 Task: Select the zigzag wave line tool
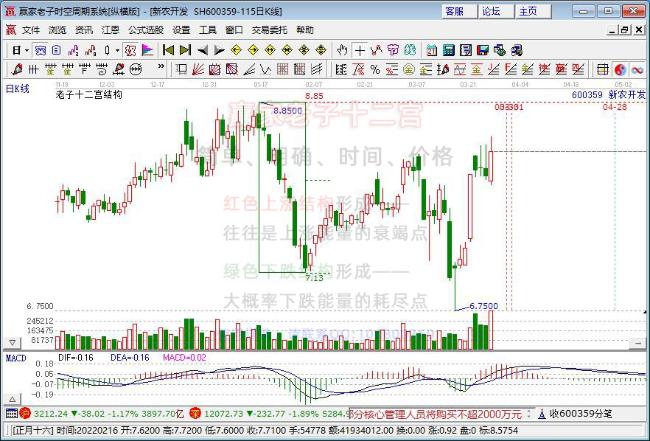tap(265, 69)
